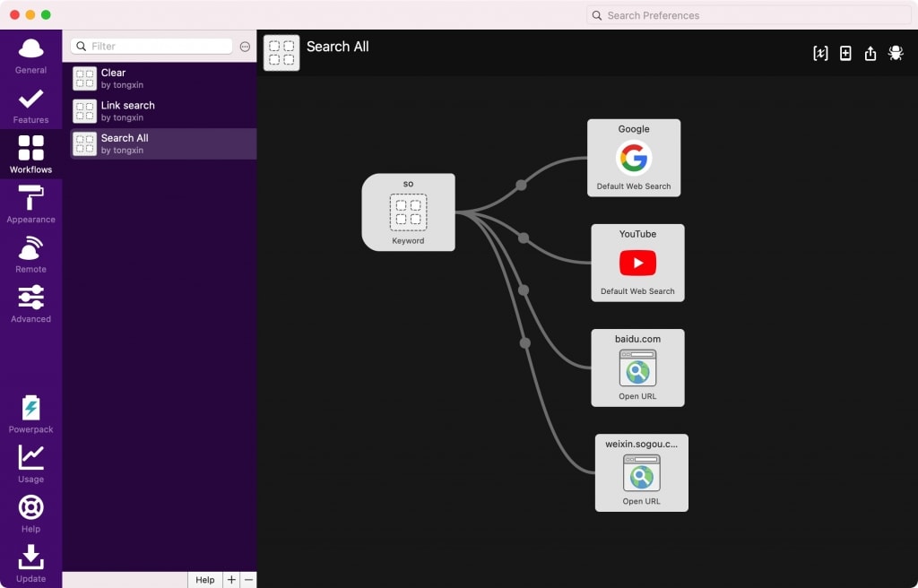Image resolution: width=918 pixels, height=588 pixels.
Task: Click the magnifier icon in Search Preferences
Action: 596,15
